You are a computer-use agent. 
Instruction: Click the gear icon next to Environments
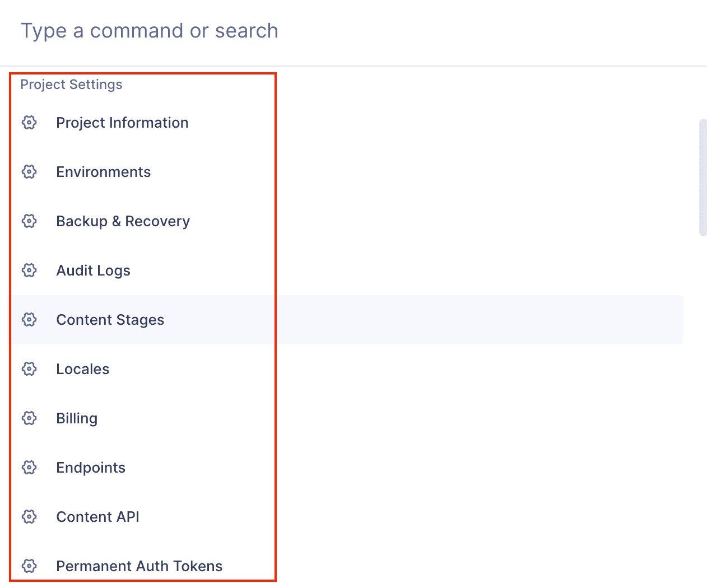(x=29, y=172)
